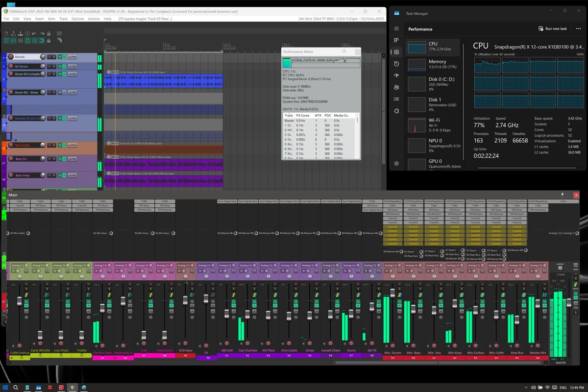The width and height of the screenshot is (588, 392).
Task: Open the App history icon in Task Manager
Action: click(x=396, y=64)
